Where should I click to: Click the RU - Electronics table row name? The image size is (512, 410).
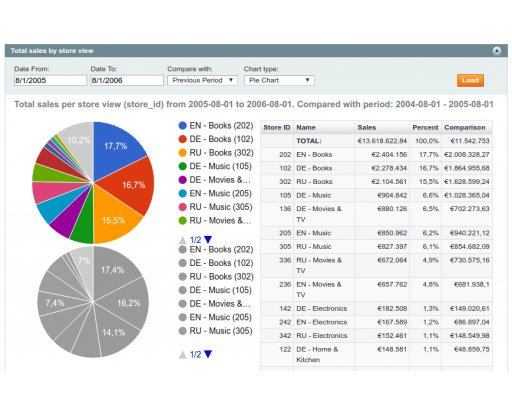click(322, 336)
